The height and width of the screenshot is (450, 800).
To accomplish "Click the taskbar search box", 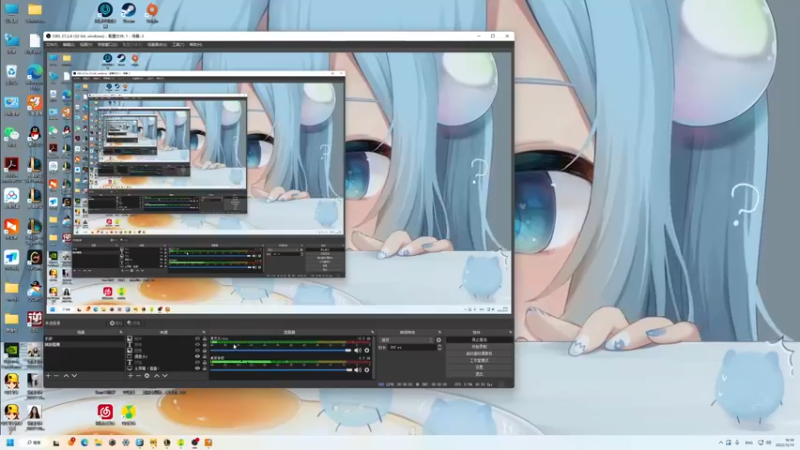I will click(x=34, y=442).
